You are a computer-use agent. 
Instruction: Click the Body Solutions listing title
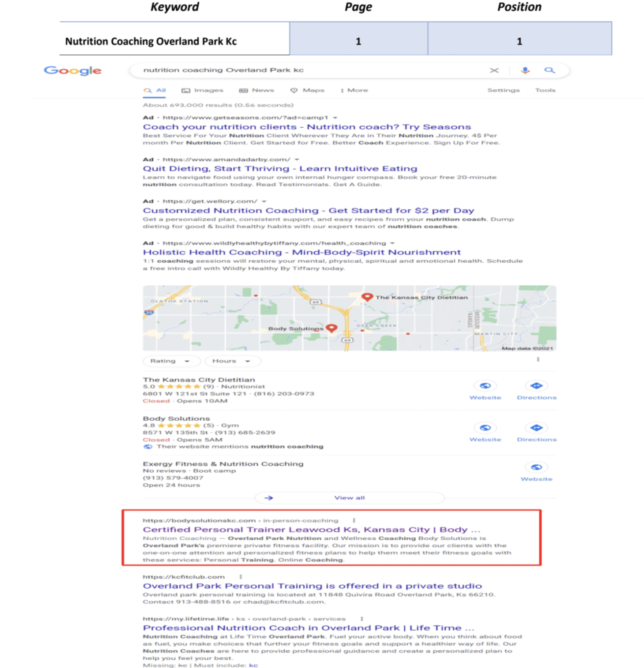pos(176,419)
